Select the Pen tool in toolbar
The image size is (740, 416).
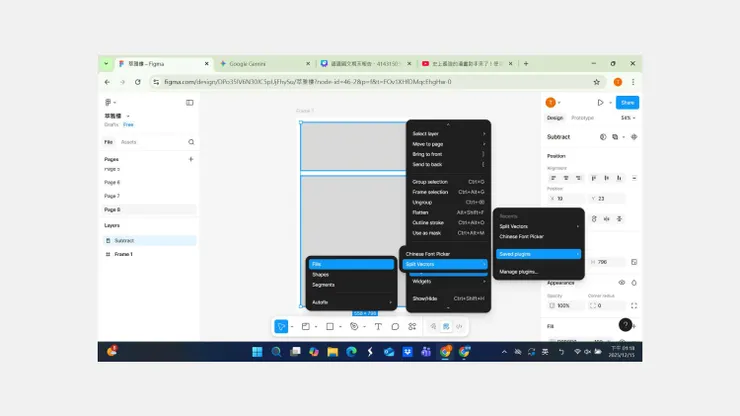(354, 326)
